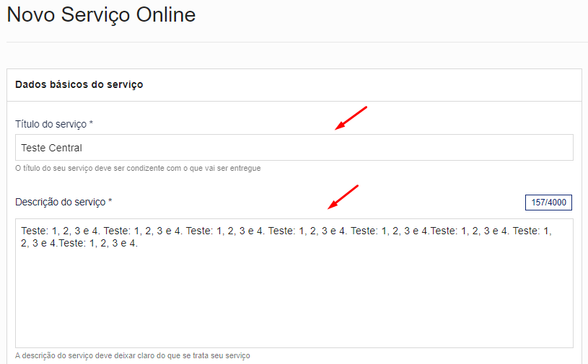Click the first "Teste:" in the description
Viewport: 588px width, 364px height.
click(35, 231)
